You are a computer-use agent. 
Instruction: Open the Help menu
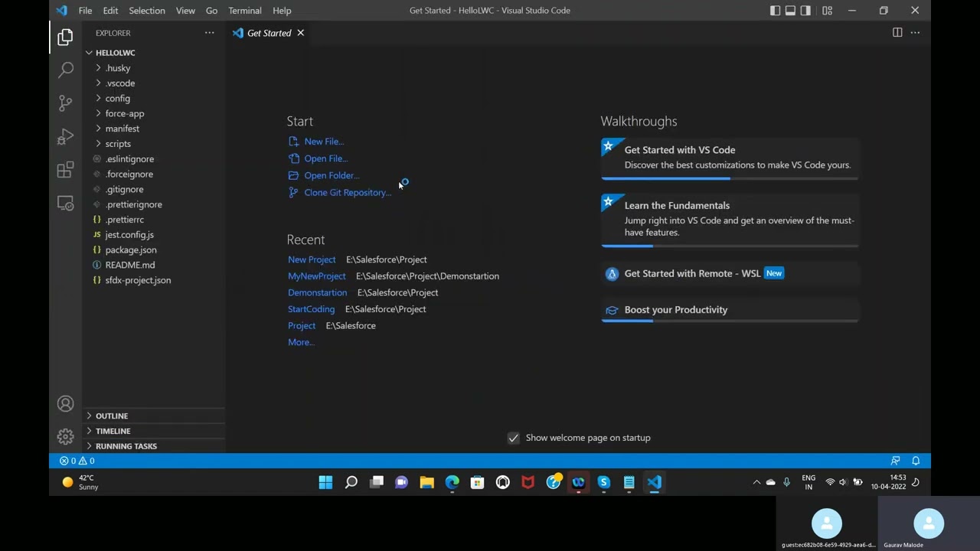[x=282, y=11]
